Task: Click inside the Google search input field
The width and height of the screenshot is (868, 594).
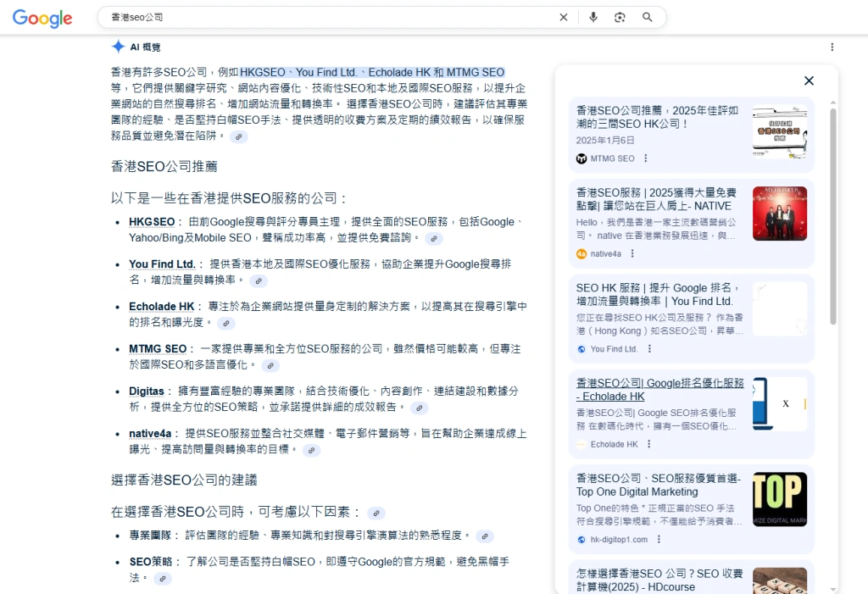Action: [x=331, y=17]
